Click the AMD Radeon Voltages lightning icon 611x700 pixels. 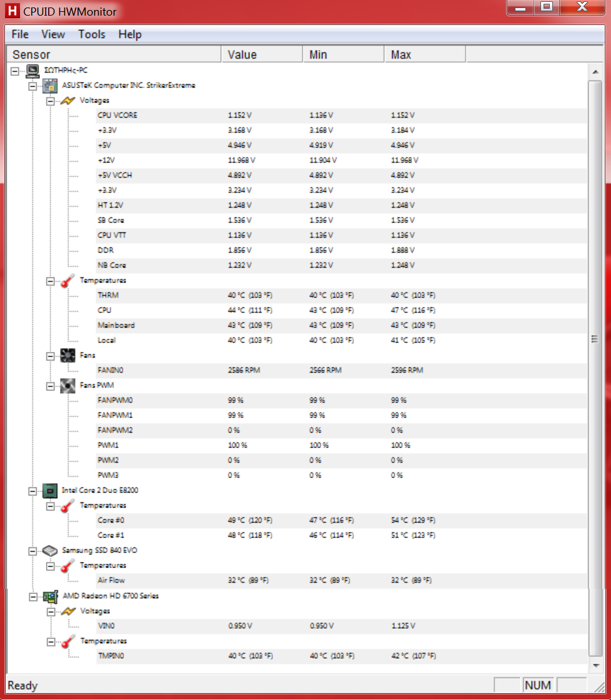[68, 611]
